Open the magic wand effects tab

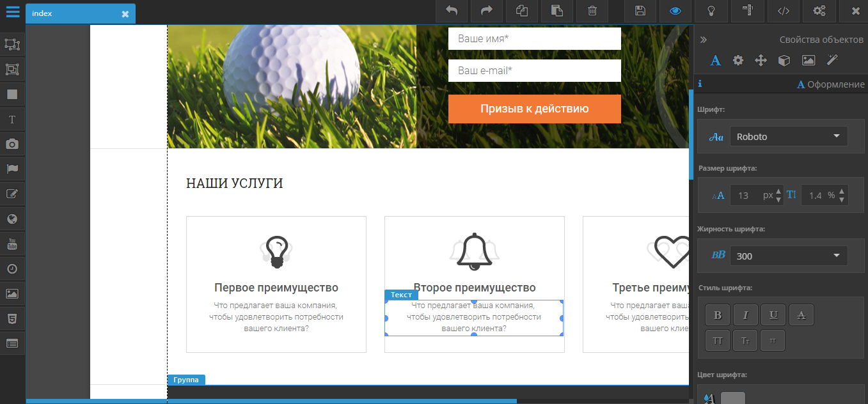(x=832, y=60)
